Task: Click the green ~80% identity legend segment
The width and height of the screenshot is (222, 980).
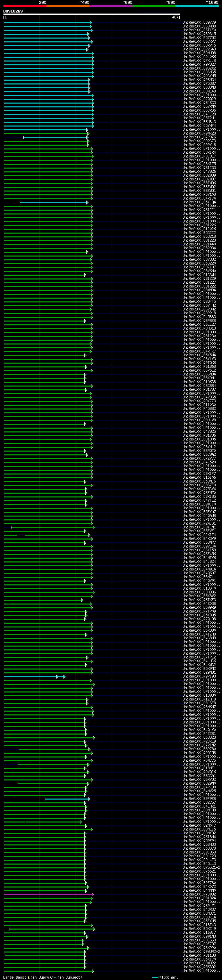Action: (x=154, y=6)
